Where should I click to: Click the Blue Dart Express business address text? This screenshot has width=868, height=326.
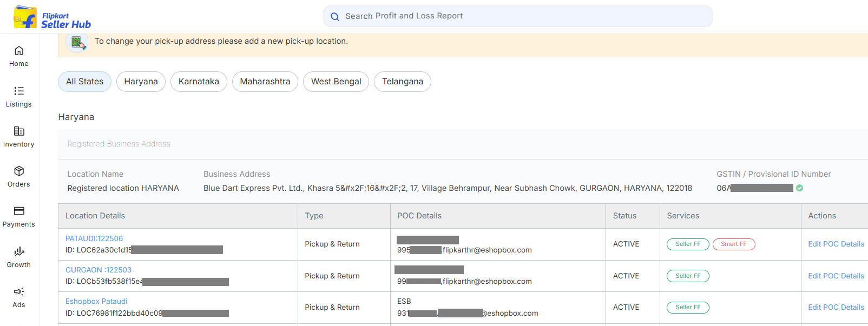click(448, 188)
